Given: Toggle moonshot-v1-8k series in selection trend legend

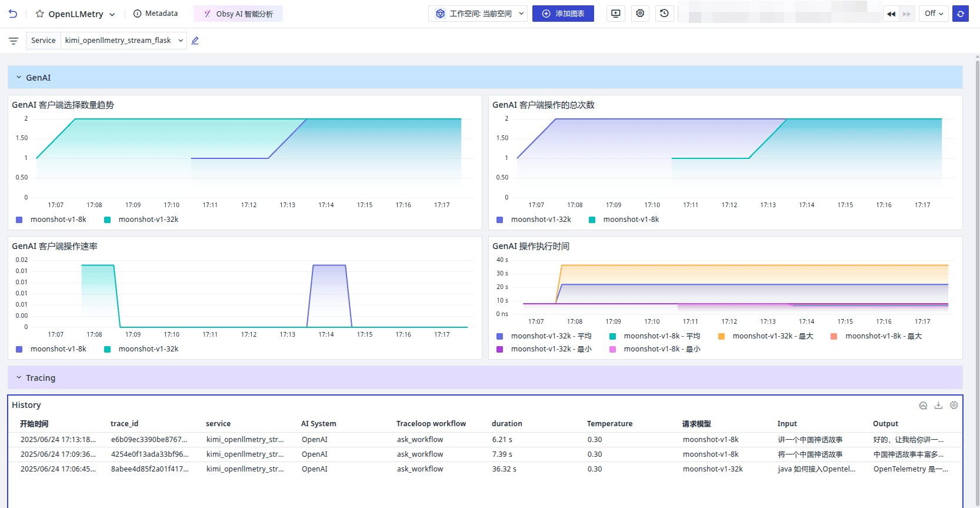Looking at the screenshot, I should tap(58, 220).
